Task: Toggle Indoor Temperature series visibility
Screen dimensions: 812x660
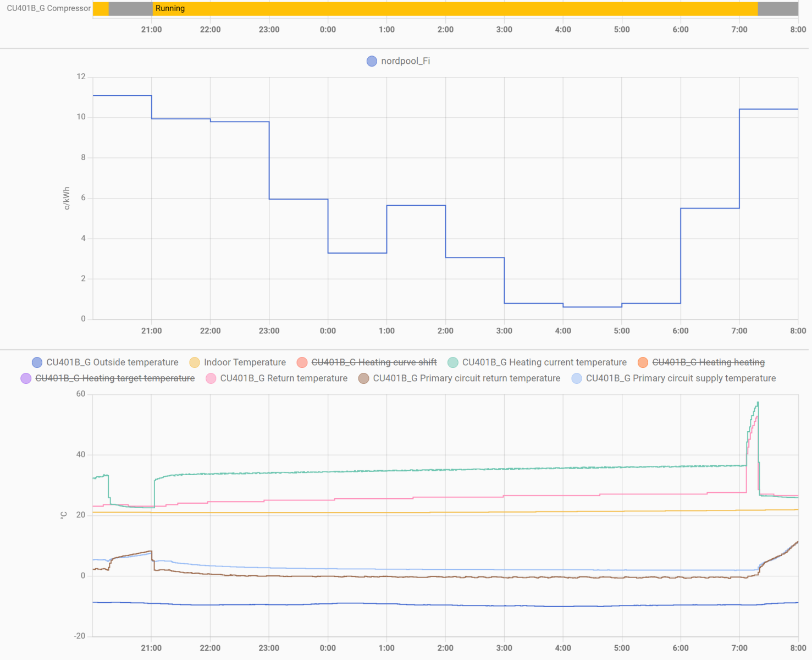Action: [245, 362]
